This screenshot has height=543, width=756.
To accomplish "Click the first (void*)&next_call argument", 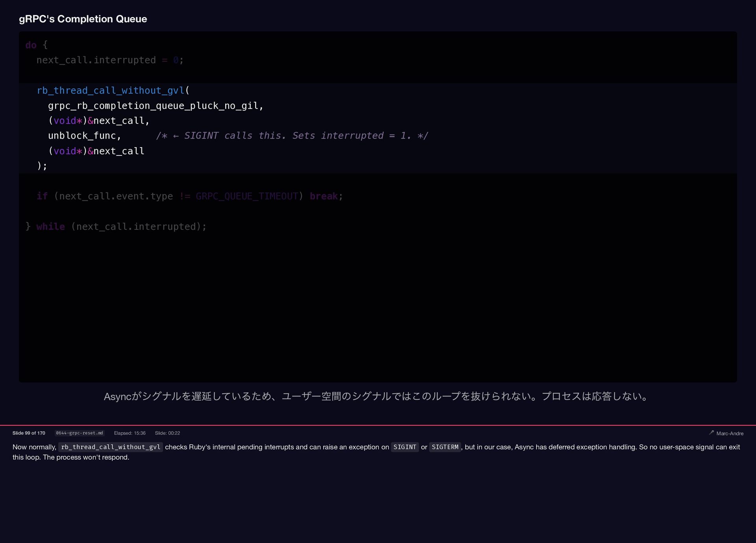I will click(98, 121).
